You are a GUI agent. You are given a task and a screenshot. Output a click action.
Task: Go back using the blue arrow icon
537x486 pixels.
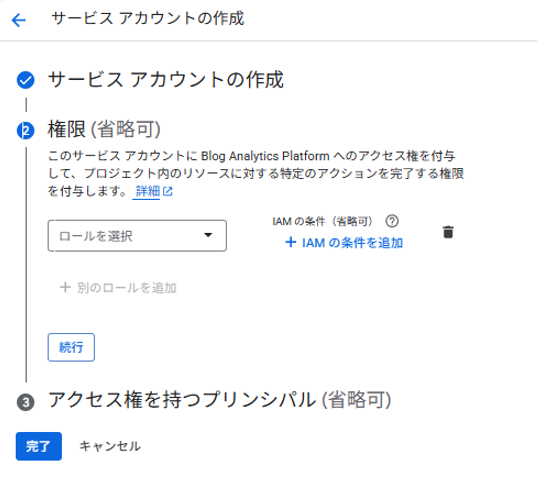(x=18, y=20)
